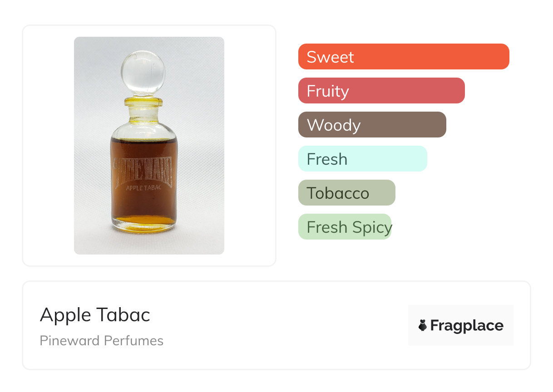This screenshot has height=392, width=553.
Task: Click the Fresh Spicy label text
Action: point(349,227)
